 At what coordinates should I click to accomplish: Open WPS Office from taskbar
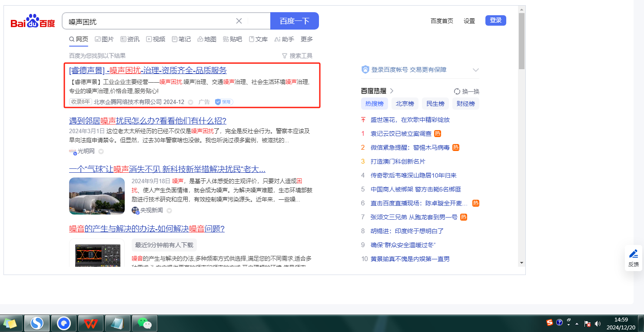[91, 323]
